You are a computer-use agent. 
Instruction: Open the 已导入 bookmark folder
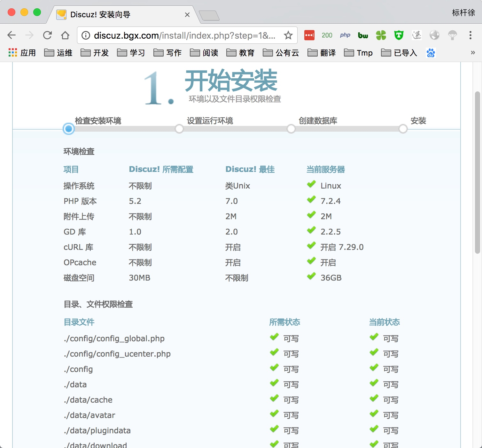point(399,53)
